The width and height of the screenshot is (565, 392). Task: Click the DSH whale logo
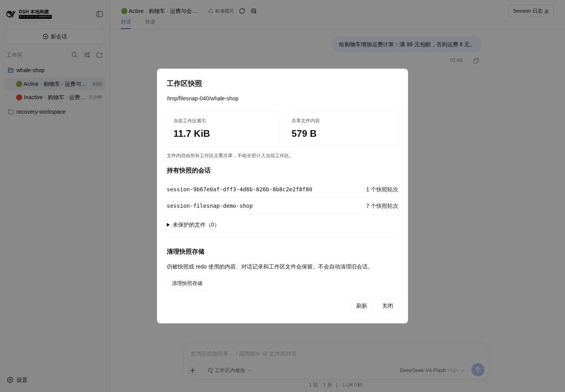(x=11, y=14)
